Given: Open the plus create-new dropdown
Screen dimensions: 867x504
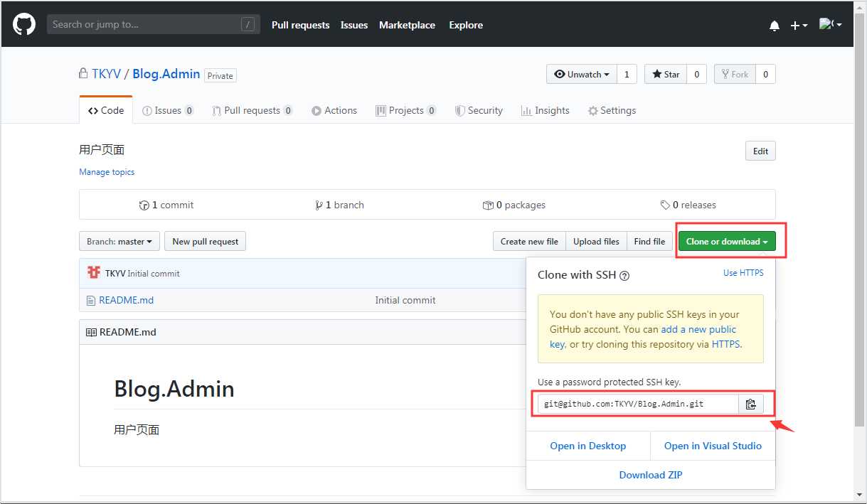Looking at the screenshot, I should point(799,26).
